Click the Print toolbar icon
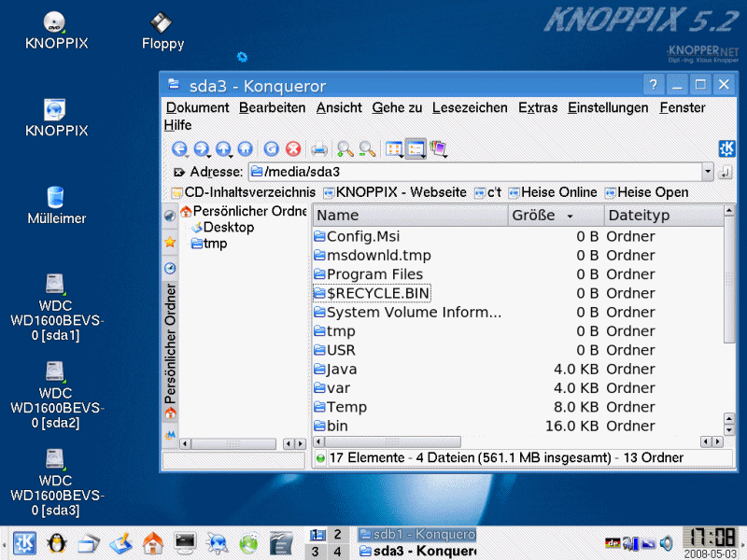747x560 pixels. [x=319, y=148]
